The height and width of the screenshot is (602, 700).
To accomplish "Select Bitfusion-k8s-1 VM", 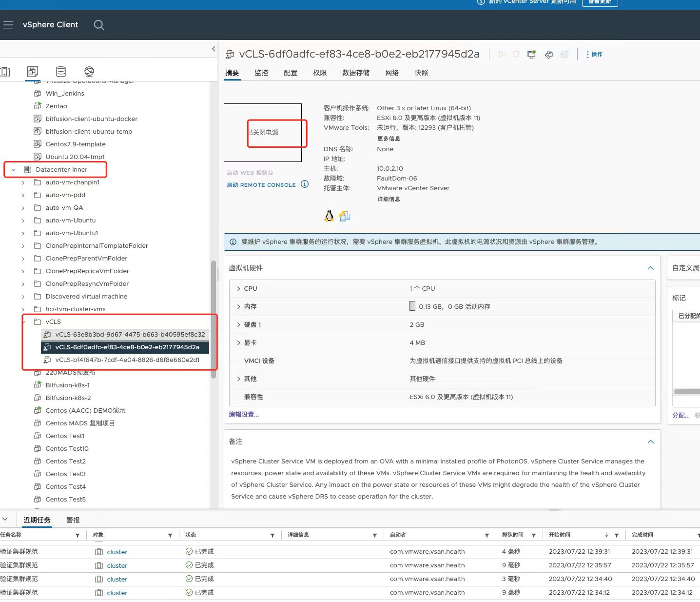I will click(x=67, y=385).
